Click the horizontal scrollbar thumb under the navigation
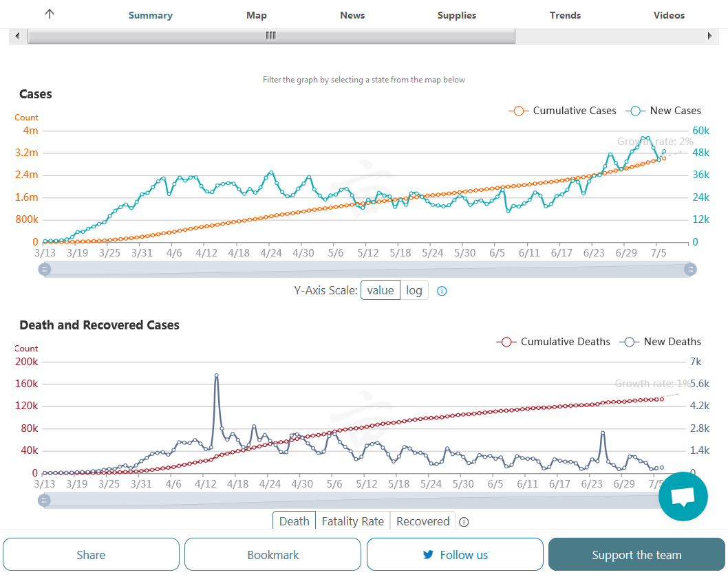728x579 pixels. [271, 36]
